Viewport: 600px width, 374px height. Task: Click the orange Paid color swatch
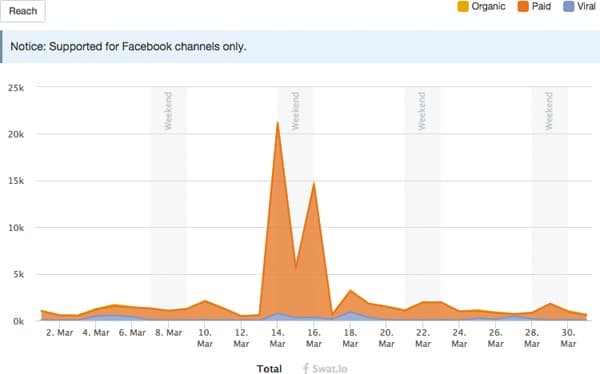[523, 7]
